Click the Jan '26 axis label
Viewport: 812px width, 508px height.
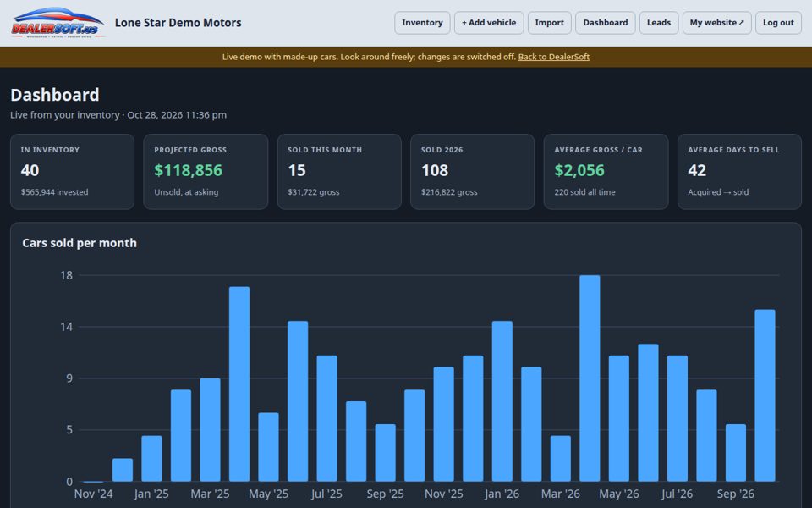point(502,494)
